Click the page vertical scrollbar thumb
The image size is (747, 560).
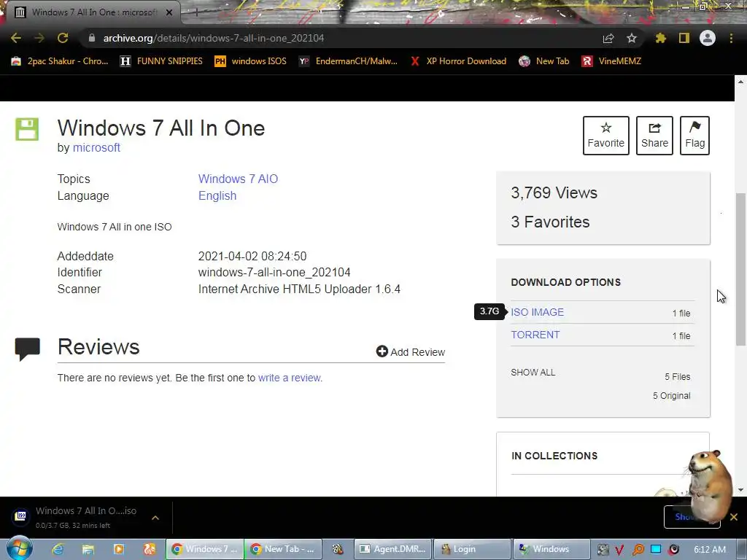pos(740,269)
